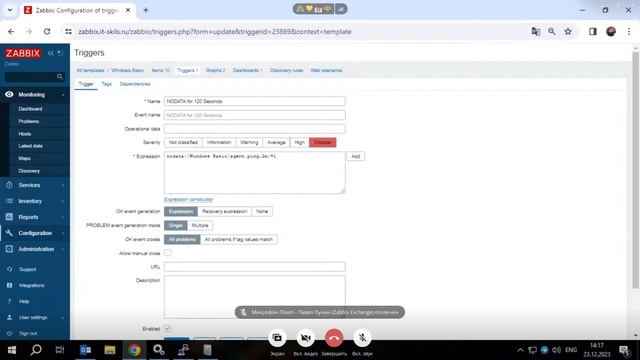The image size is (640, 360).
Task: End the call with red hang-up button
Action: pyautogui.click(x=334, y=338)
